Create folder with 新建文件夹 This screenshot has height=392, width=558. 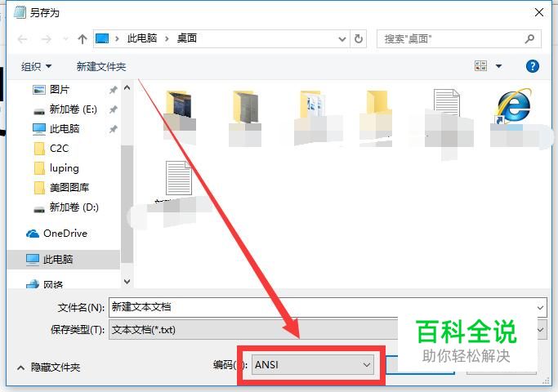[x=101, y=66]
